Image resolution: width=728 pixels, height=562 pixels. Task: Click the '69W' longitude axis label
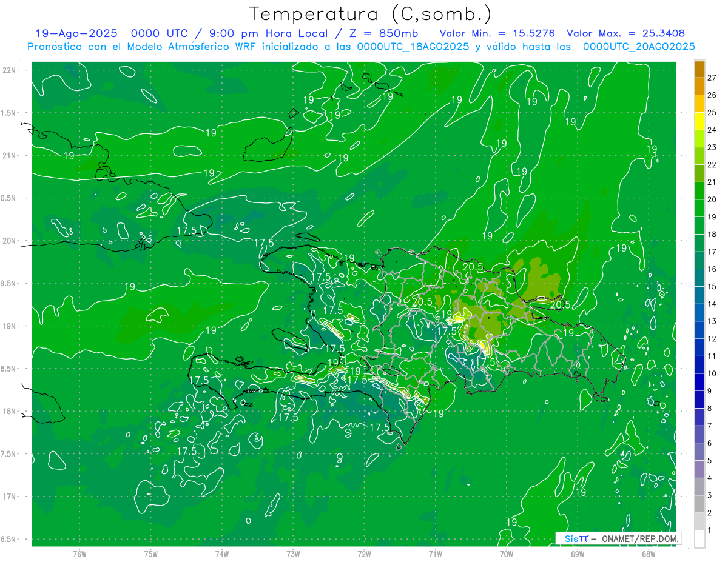point(578,554)
